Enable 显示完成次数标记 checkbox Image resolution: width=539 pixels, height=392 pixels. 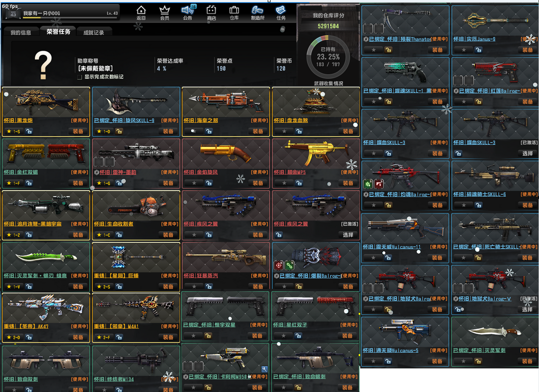pyautogui.click(x=80, y=77)
